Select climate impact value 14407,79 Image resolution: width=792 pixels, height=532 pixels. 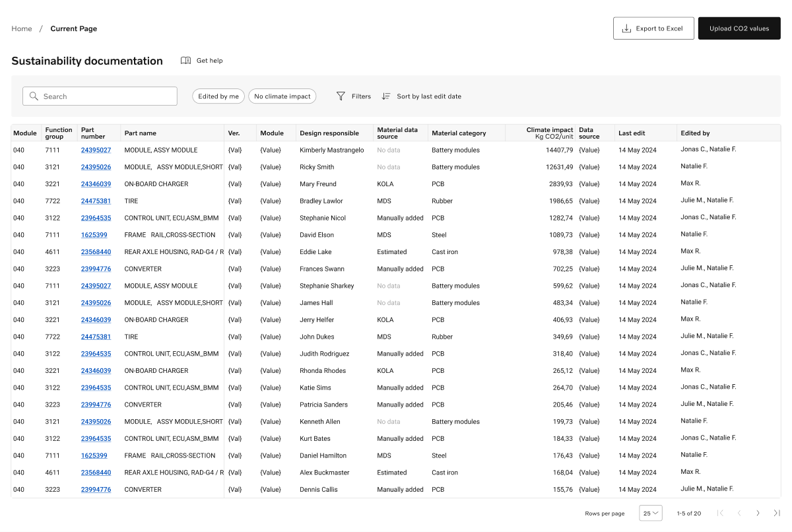tap(559, 150)
